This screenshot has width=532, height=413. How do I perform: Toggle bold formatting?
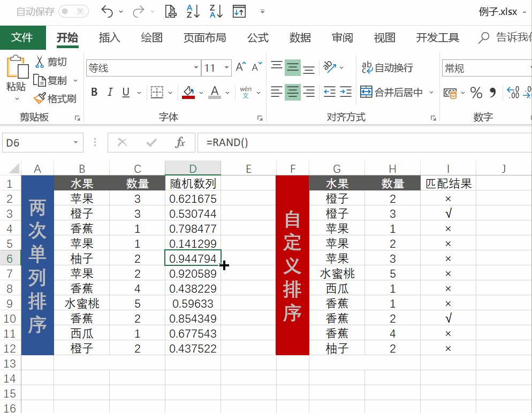point(94,92)
